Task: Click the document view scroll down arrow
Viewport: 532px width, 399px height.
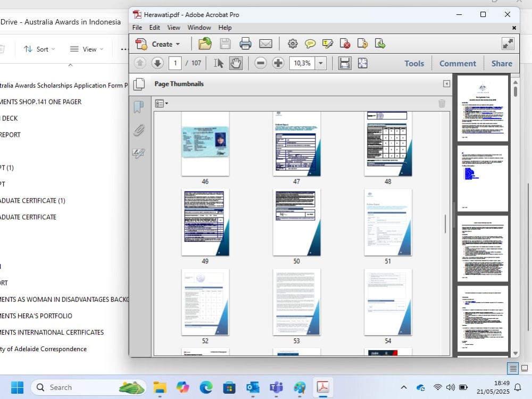Action: pyautogui.click(x=516, y=353)
